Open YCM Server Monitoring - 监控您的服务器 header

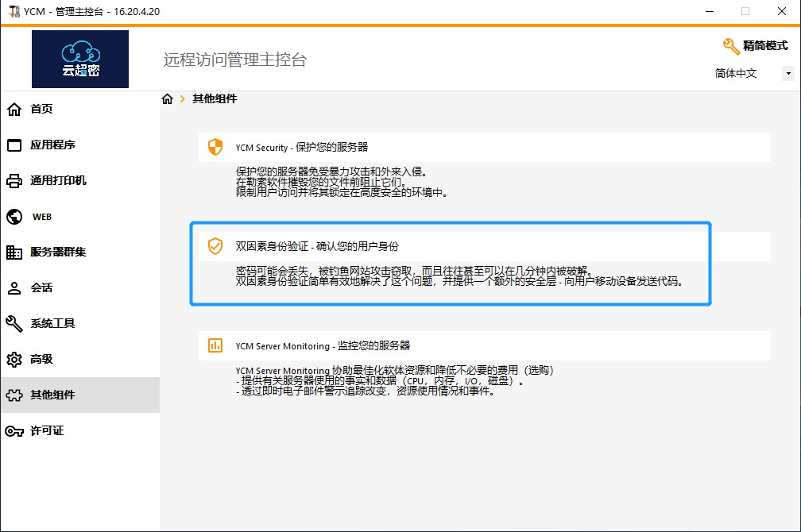[x=484, y=345]
